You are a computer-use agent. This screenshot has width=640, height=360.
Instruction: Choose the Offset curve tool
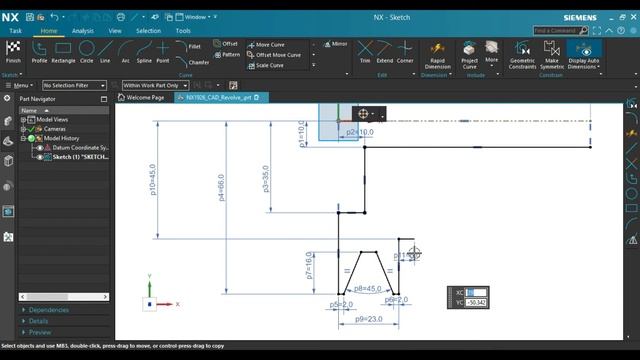[225, 44]
